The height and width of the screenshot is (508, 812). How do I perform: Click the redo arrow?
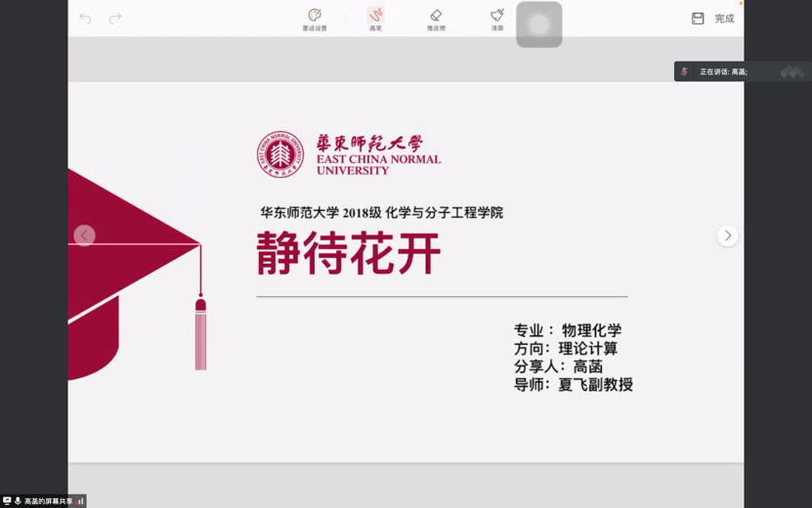pos(115,19)
